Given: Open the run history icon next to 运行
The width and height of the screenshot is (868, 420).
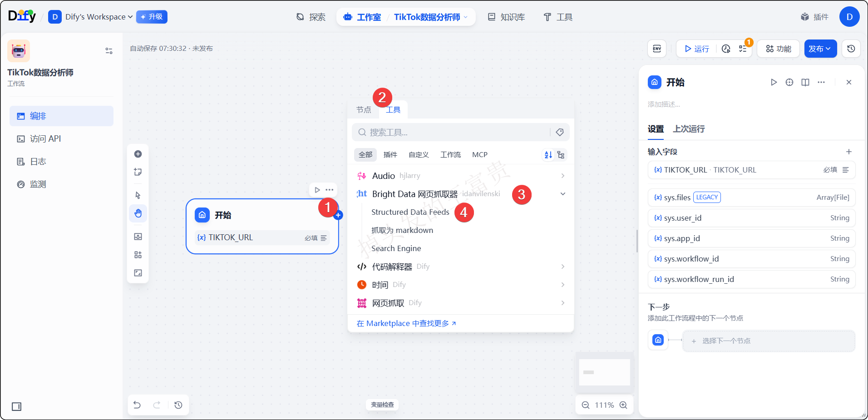Looking at the screenshot, I should point(726,49).
